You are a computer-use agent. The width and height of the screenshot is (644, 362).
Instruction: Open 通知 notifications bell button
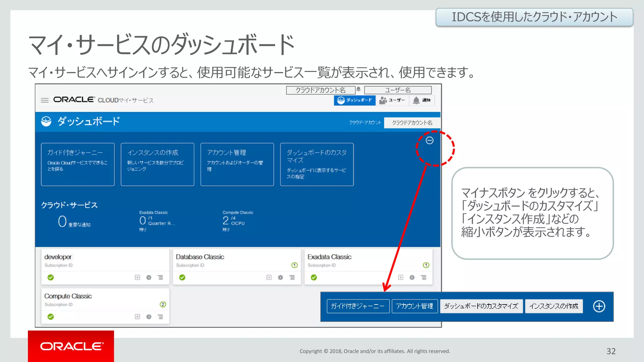tap(422, 100)
